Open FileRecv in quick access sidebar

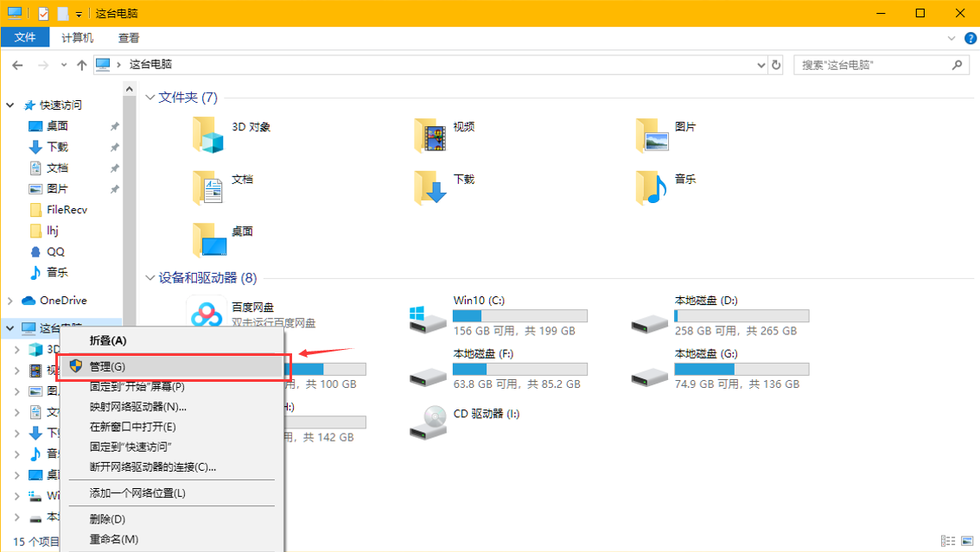[x=67, y=210]
